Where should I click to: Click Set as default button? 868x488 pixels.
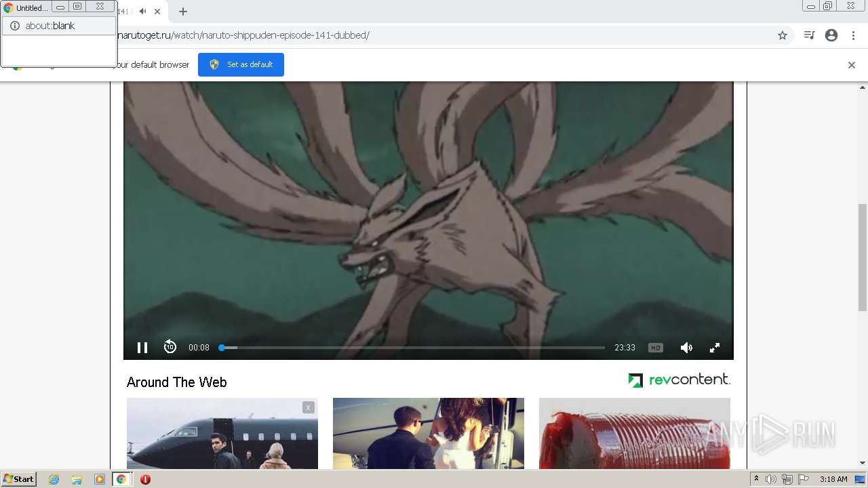[x=241, y=64]
